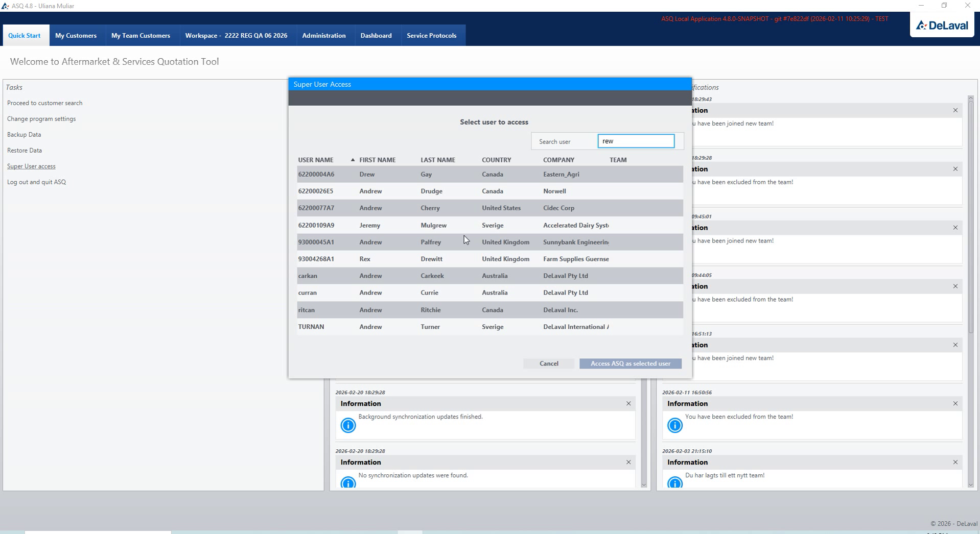Select user row ritcan Andrew Ritchie
Image resolution: width=980 pixels, height=534 pixels.
(x=490, y=310)
